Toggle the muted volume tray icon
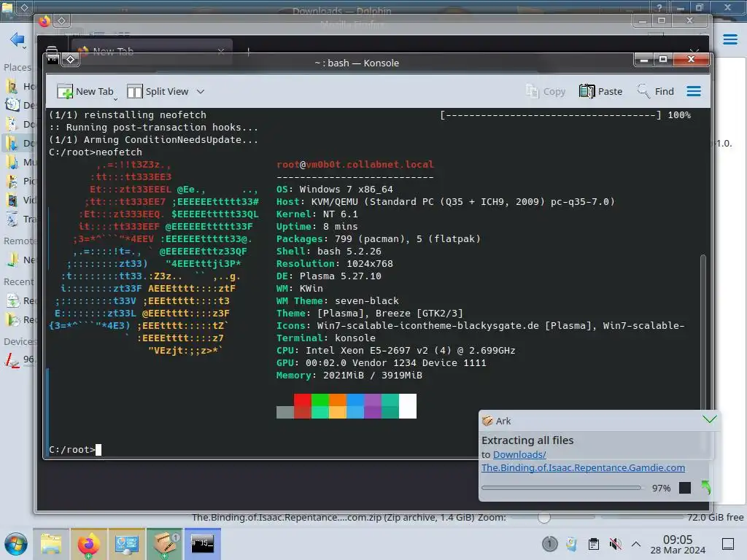 pyautogui.click(x=616, y=543)
